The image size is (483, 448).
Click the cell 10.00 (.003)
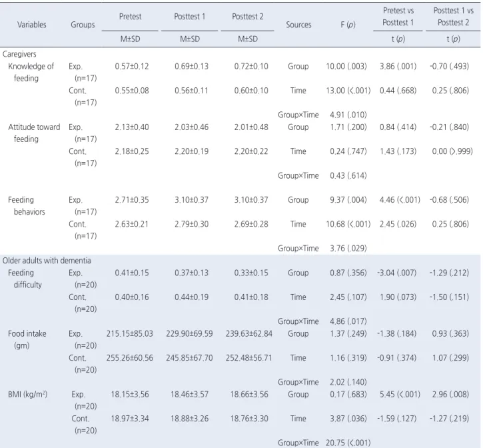pos(346,66)
